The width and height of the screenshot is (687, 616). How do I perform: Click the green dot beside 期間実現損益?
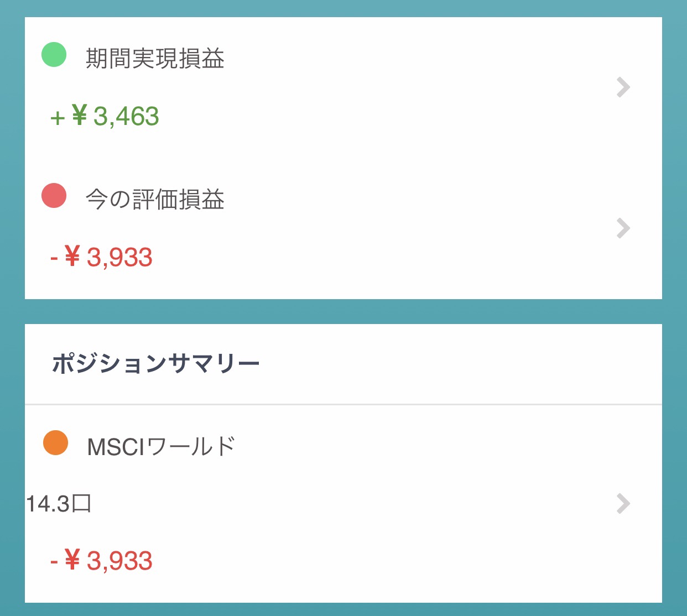click(x=54, y=55)
